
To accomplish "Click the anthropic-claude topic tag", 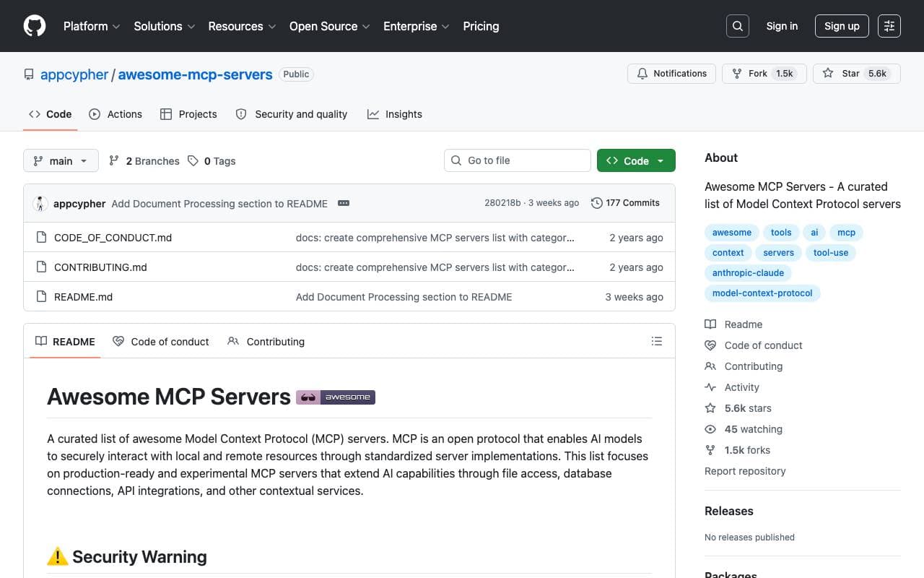I will [x=748, y=273].
